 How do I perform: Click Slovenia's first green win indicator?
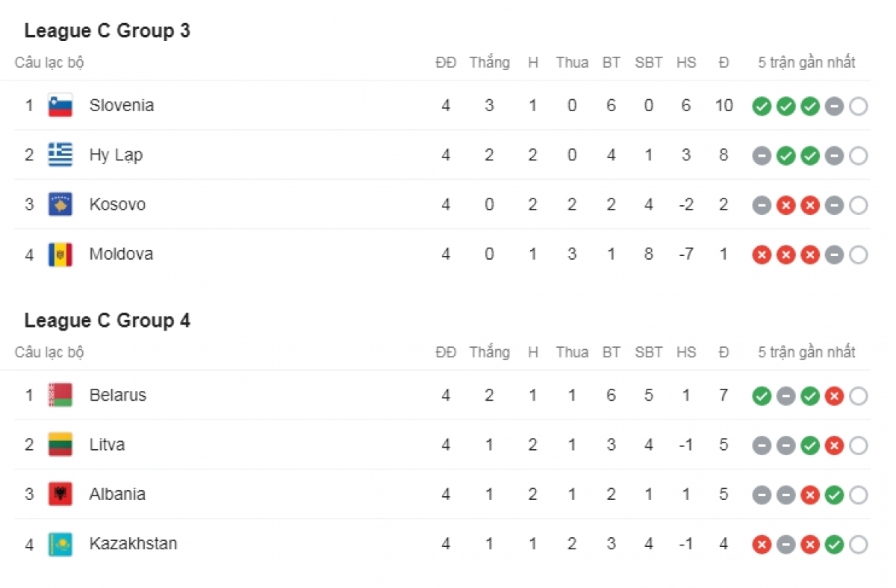point(762,107)
